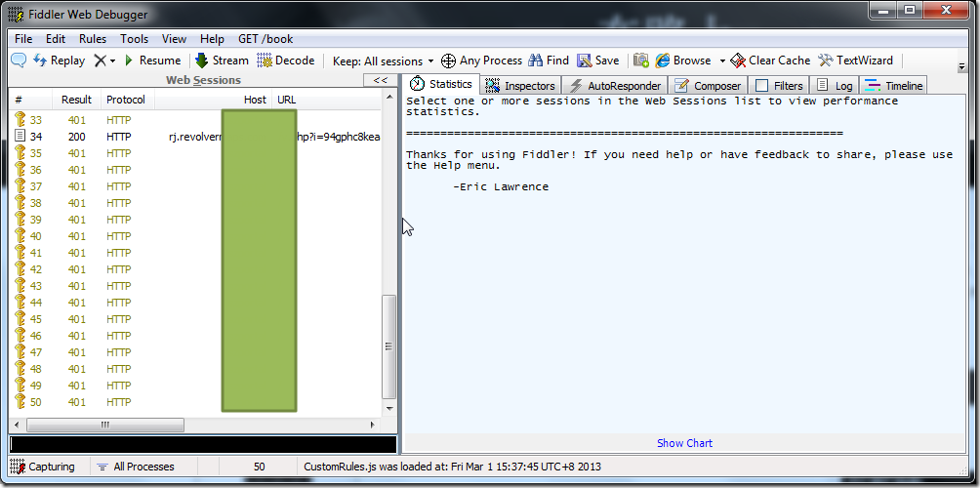Click session count 50 in status bar
980x488 pixels.
point(259,467)
